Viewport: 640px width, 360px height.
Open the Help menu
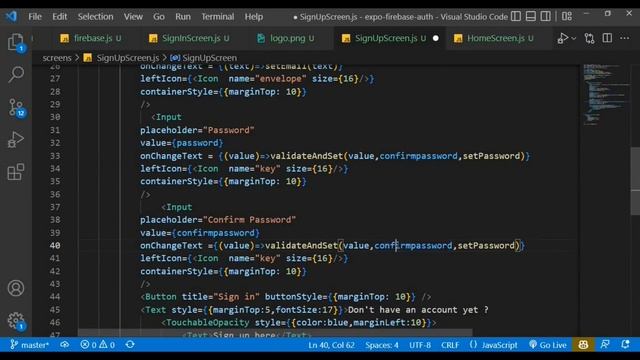click(x=253, y=17)
